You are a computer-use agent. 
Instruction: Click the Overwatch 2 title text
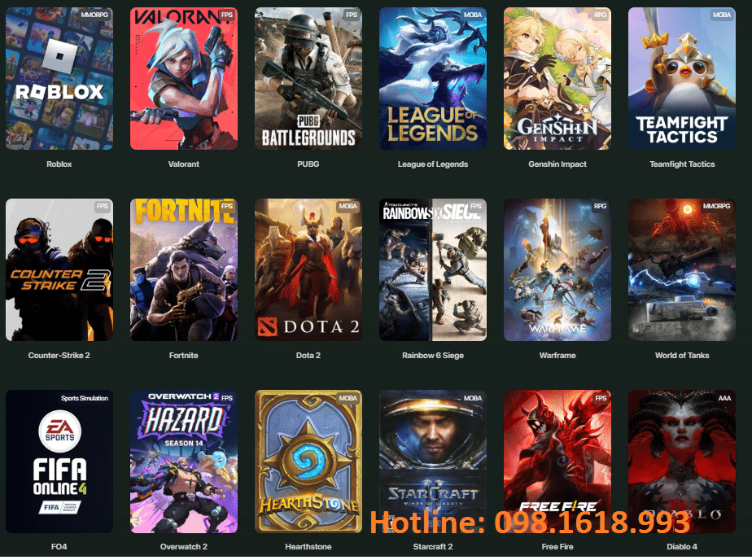[x=184, y=547]
